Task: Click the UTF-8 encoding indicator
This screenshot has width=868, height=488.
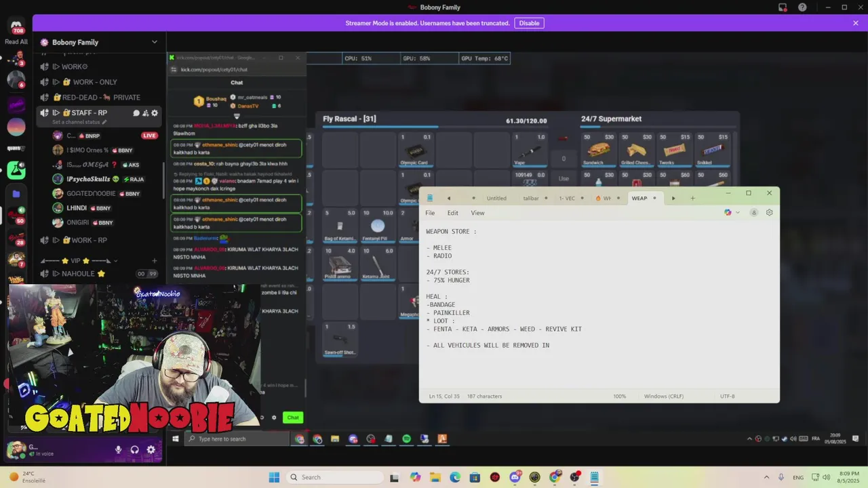Action: [x=727, y=396]
